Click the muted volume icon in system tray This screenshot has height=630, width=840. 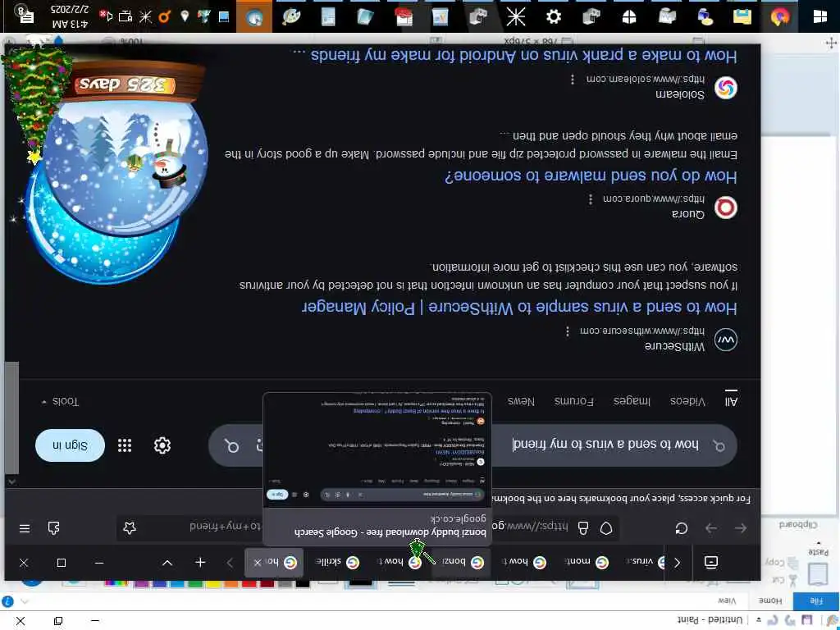coord(106,16)
